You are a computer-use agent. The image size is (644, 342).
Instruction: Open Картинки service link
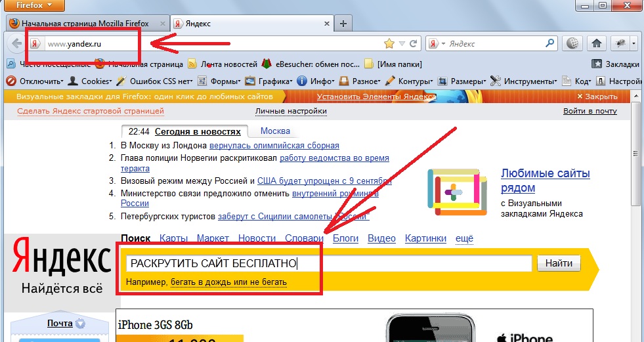click(425, 238)
